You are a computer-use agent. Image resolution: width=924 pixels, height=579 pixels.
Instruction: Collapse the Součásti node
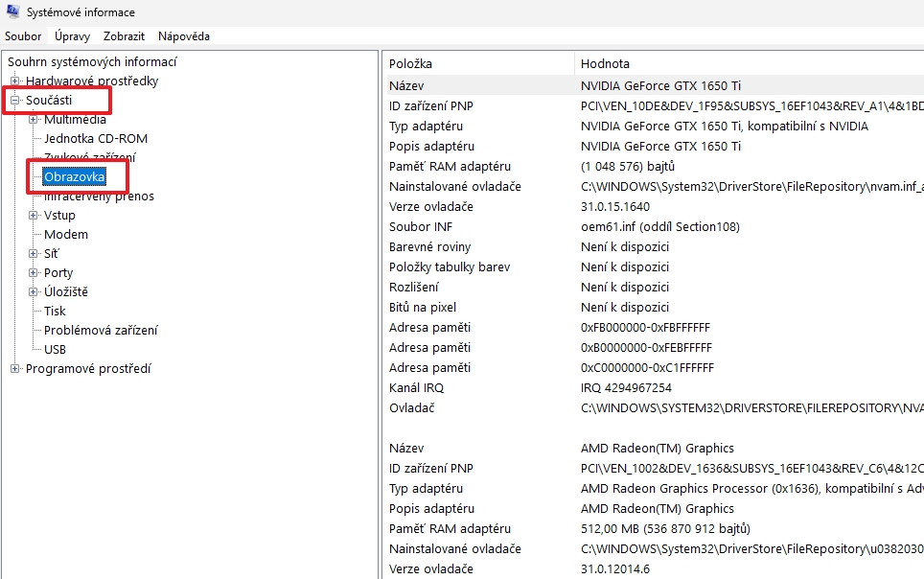(14, 101)
